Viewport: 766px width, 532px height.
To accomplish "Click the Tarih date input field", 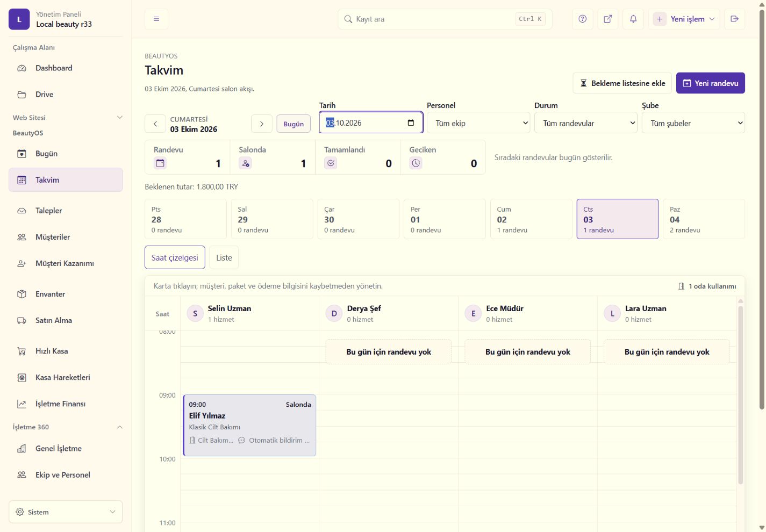I will click(371, 123).
